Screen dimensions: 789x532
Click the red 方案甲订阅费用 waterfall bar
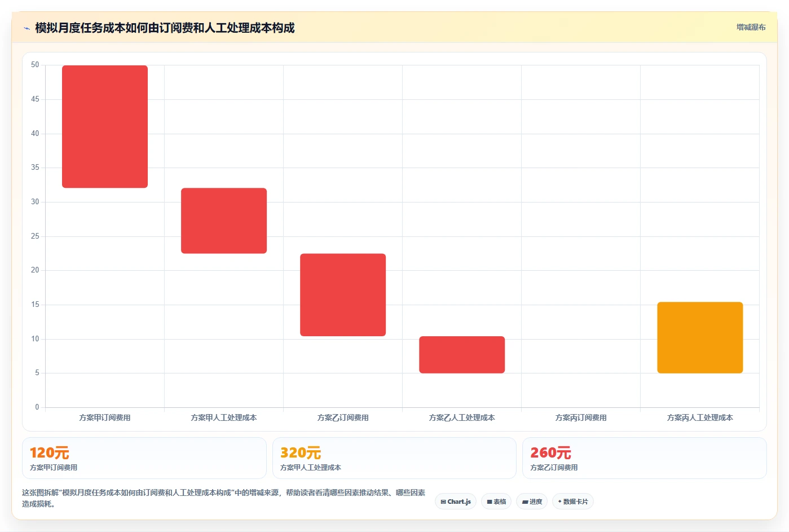[x=105, y=126]
